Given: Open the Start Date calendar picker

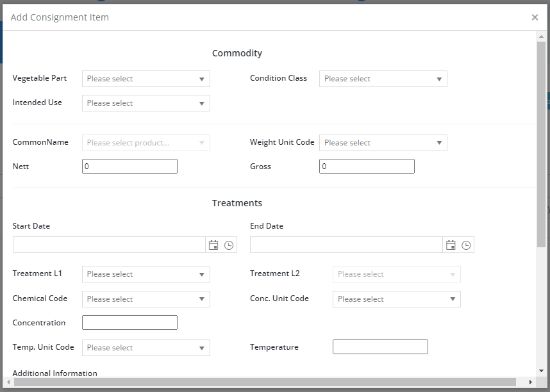Looking at the screenshot, I should point(213,245).
